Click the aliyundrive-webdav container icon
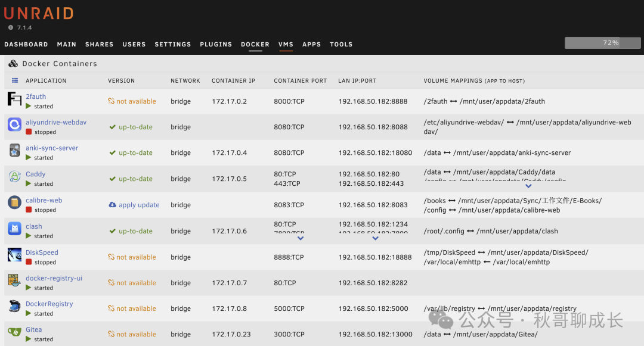 pos(14,124)
